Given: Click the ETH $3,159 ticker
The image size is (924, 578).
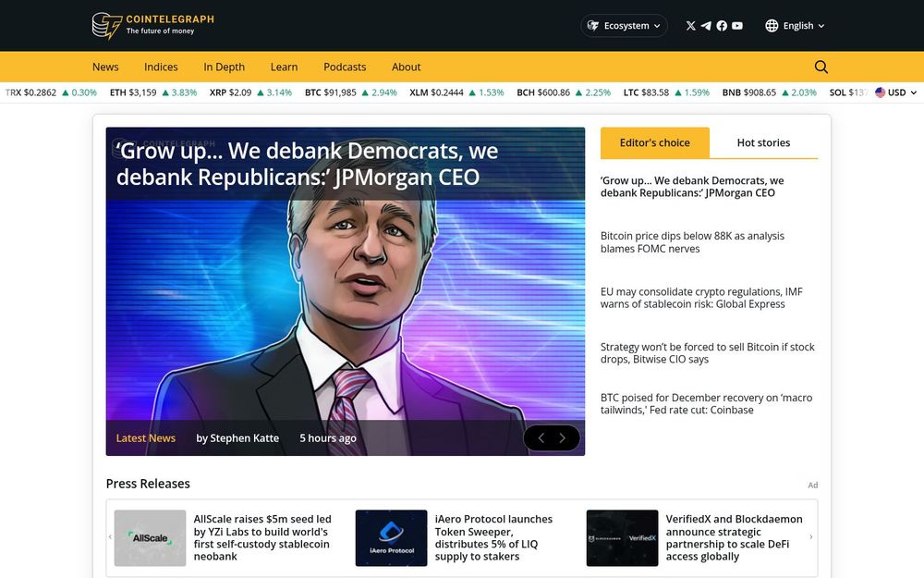Looking at the screenshot, I should [x=153, y=92].
